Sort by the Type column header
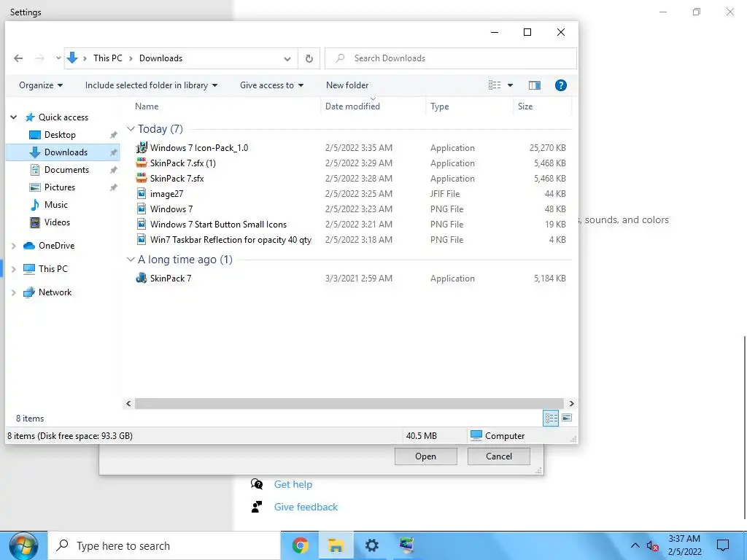Image resolution: width=747 pixels, height=560 pixels. [x=440, y=106]
